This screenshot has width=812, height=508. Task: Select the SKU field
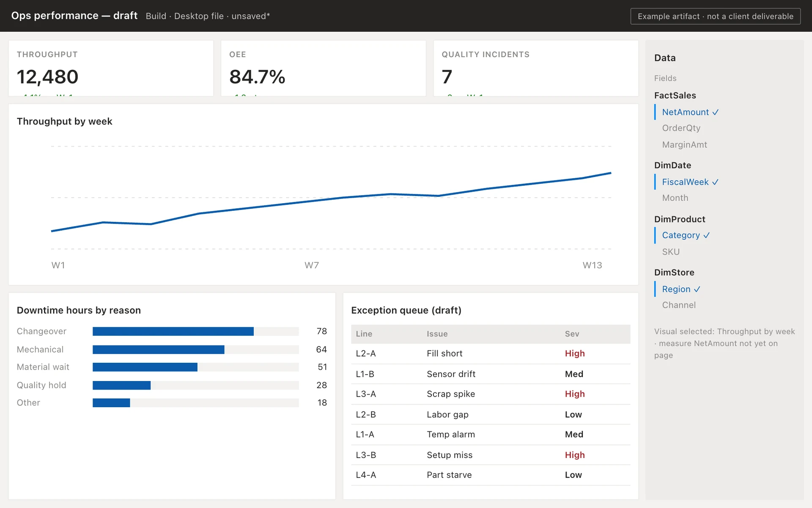pyautogui.click(x=671, y=252)
